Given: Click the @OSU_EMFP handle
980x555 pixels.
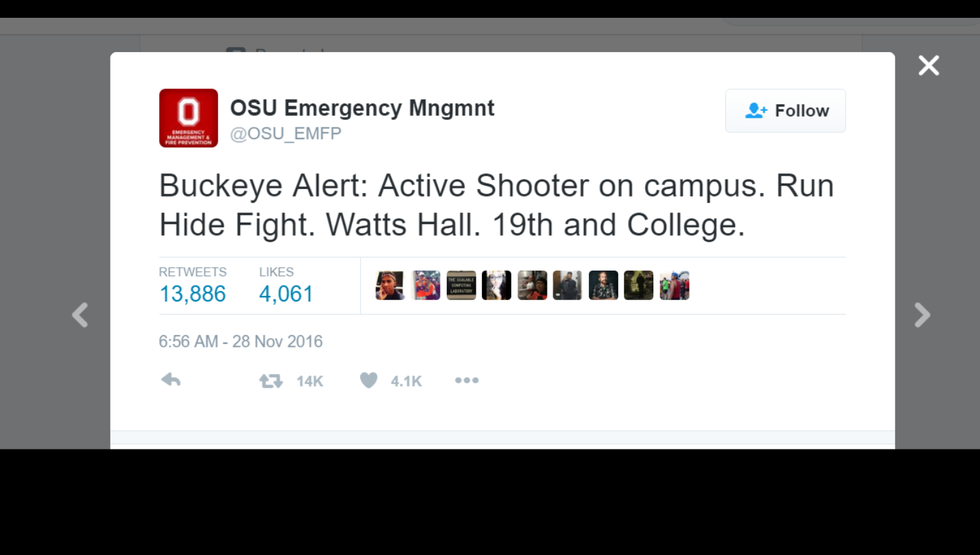Looking at the screenshot, I should click(286, 134).
